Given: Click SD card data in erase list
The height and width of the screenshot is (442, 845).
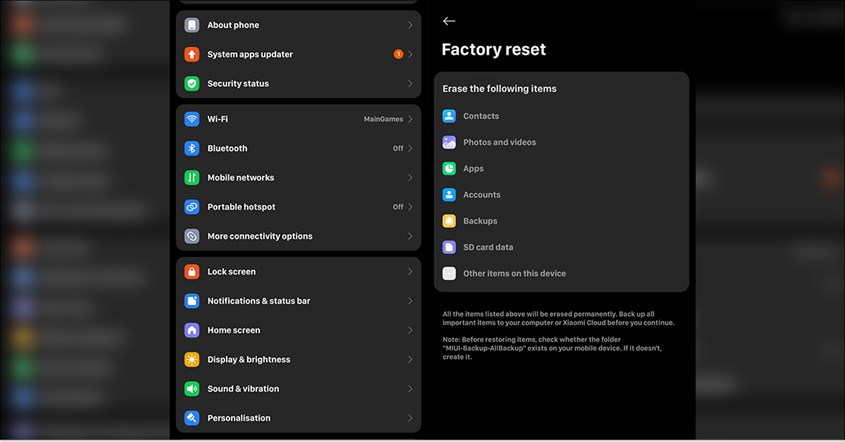Looking at the screenshot, I should click(488, 247).
